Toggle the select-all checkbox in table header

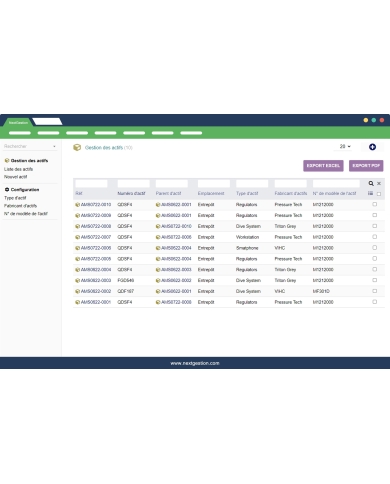379,194
